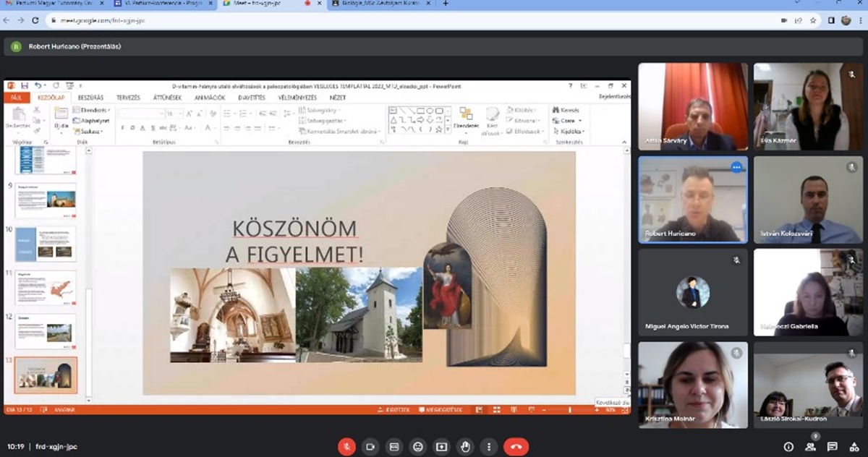This screenshot has height=457, width=868.
Task: Leave the call with red hang-up button
Action: [x=516, y=446]
